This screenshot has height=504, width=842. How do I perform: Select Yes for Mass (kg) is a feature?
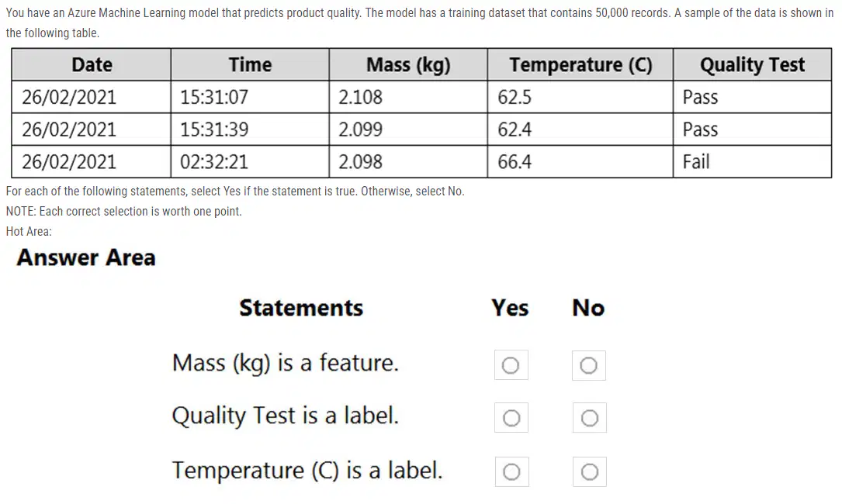(x=511, y=365)
